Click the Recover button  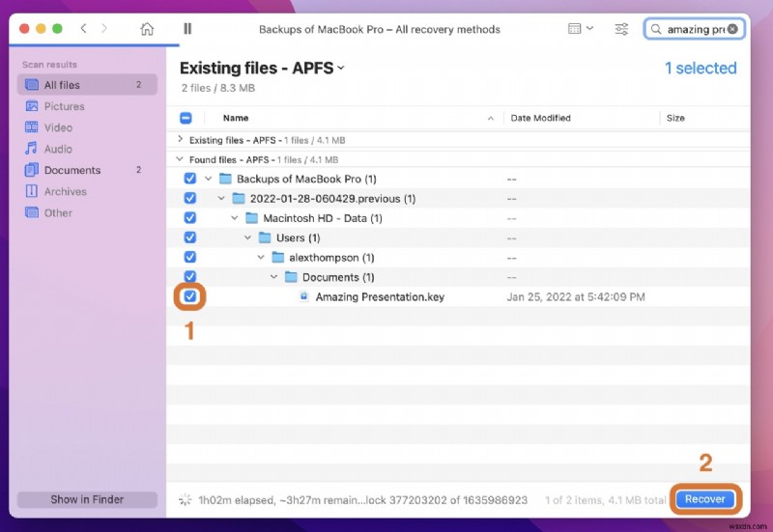pyautogui.click(x=705, y=499)
